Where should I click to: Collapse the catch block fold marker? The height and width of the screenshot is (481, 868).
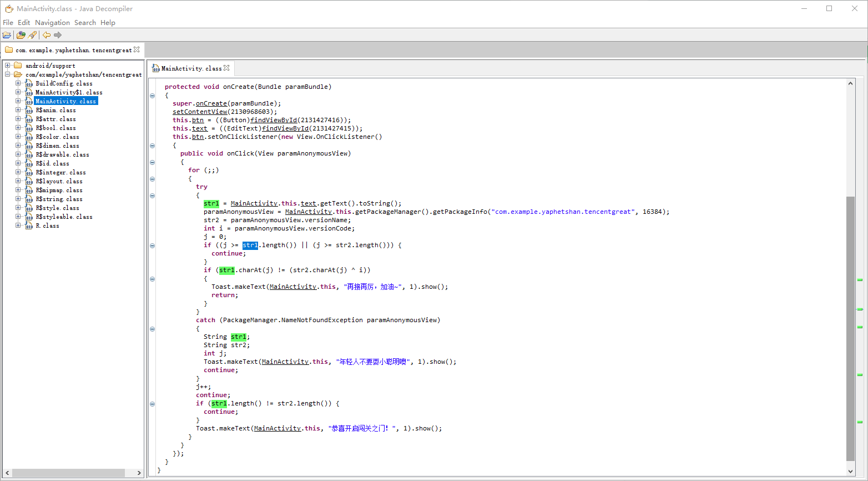point(153,329)
